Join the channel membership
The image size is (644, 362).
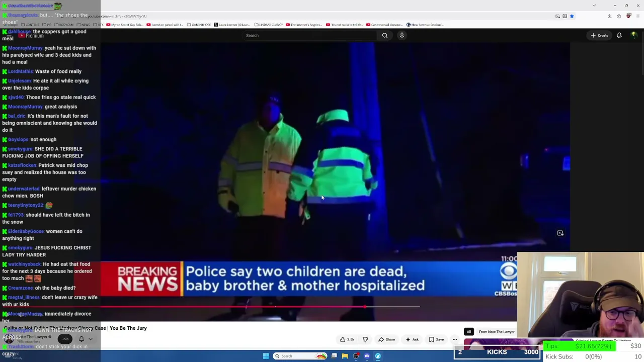coord(65,339)
